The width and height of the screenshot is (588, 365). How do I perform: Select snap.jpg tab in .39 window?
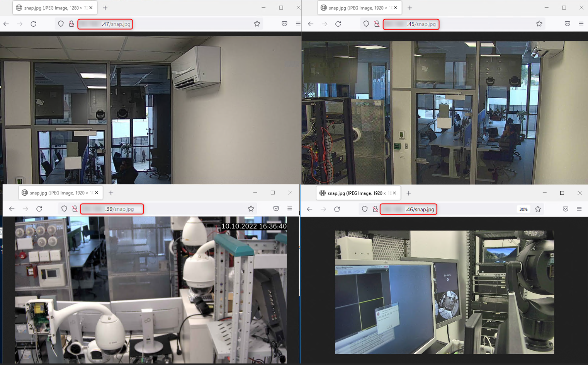[x=57, y=193]
